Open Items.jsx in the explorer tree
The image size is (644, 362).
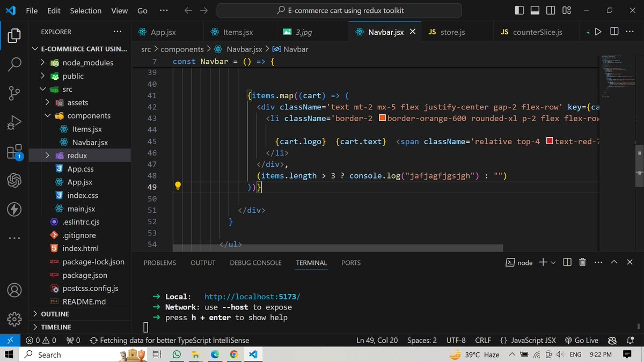click(87, 129)
